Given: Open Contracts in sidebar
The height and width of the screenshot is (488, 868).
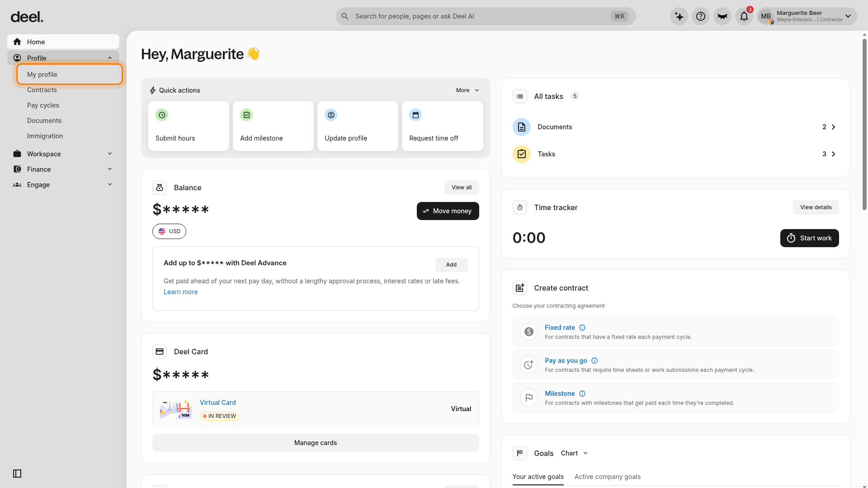Looking at the screenshot, I should pos(42,90).
